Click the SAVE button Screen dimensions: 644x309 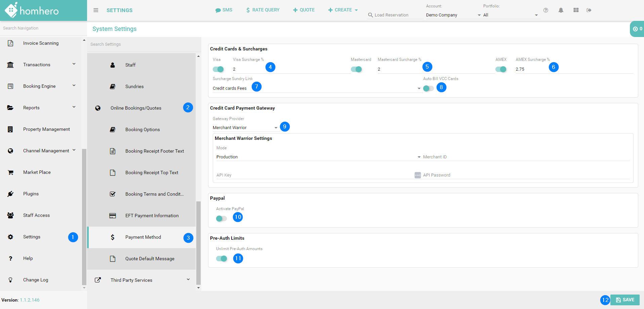click(625, 300)
